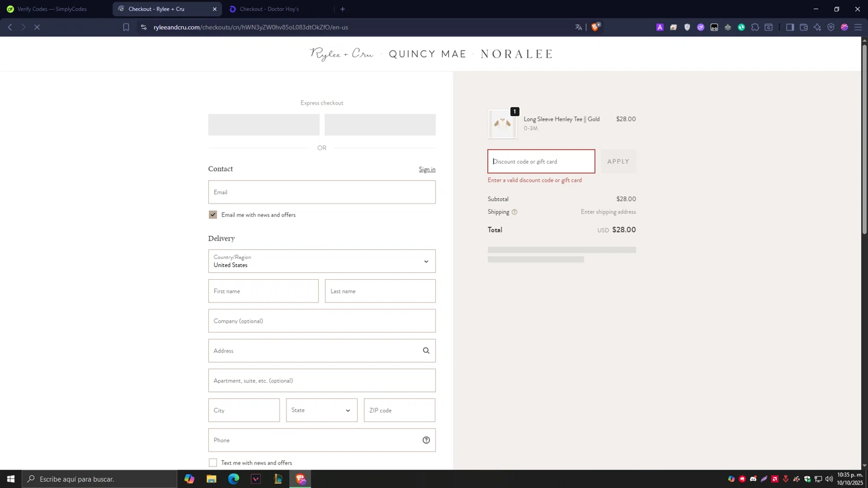868x488 pixels.
Task: Click the 'Enter shipping address' text
Action: pyautogui.click(x=608, y=212)
